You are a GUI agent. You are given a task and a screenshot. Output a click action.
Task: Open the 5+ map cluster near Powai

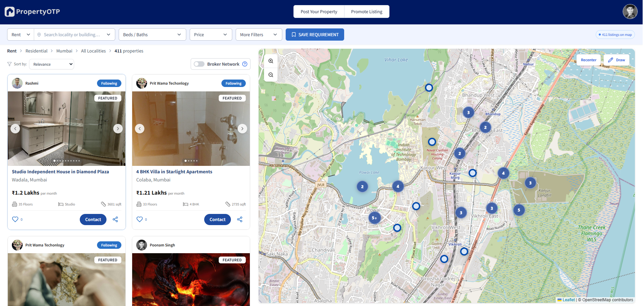coord(374,218)
